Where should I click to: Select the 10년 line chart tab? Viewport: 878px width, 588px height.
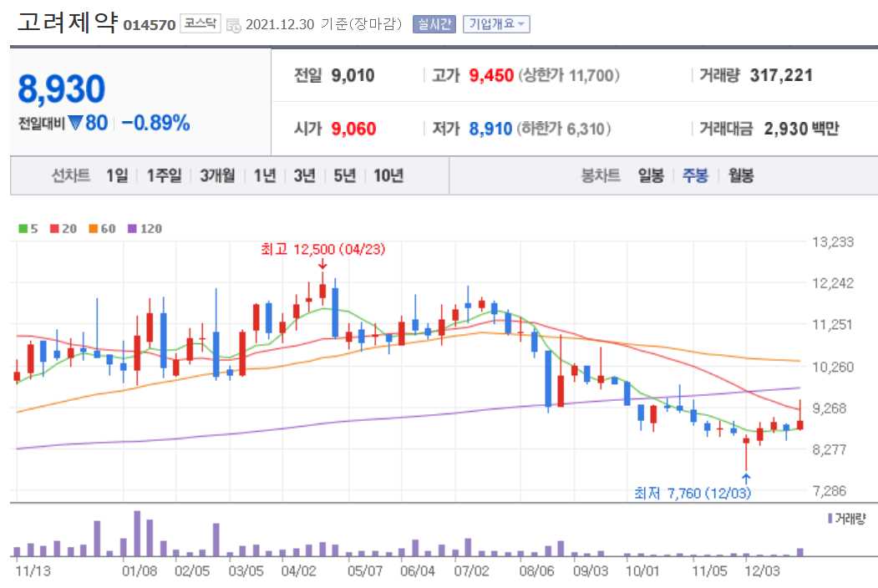[388, 176]
